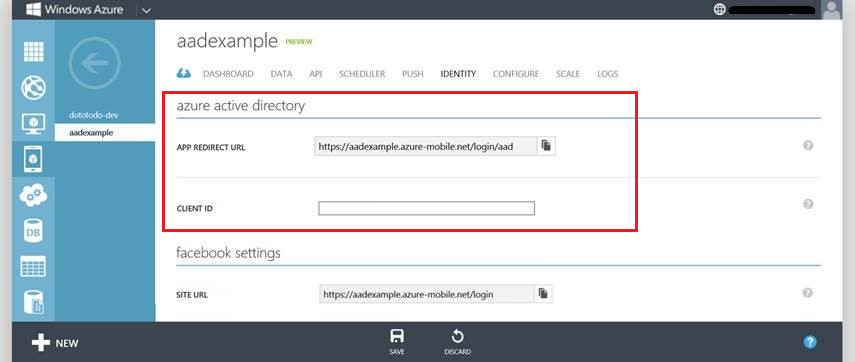Switch to the Push tab
This screenshot has width=855, height=362.
tap(413, 74)
